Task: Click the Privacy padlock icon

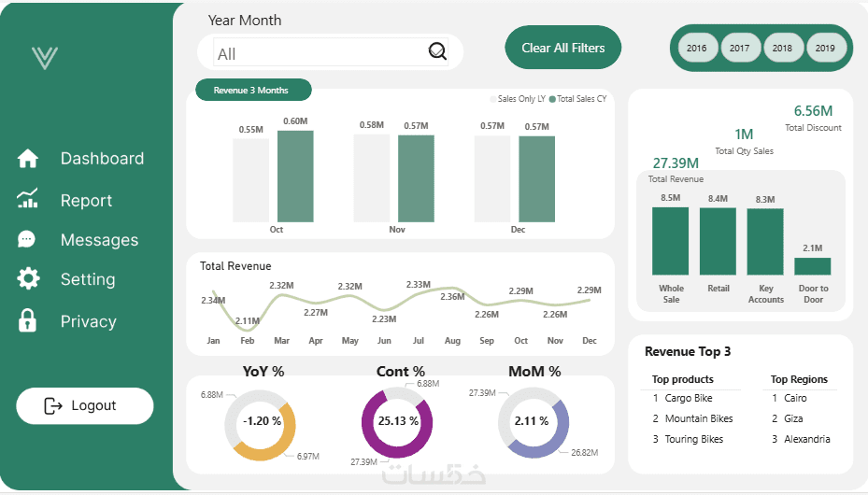Action: point(27,320)
